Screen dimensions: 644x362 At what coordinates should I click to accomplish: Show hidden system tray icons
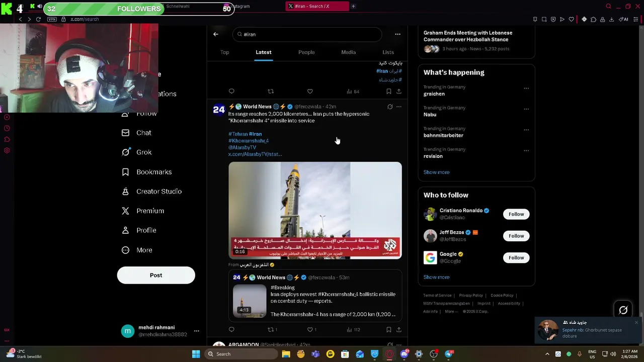tap(547, 354)
